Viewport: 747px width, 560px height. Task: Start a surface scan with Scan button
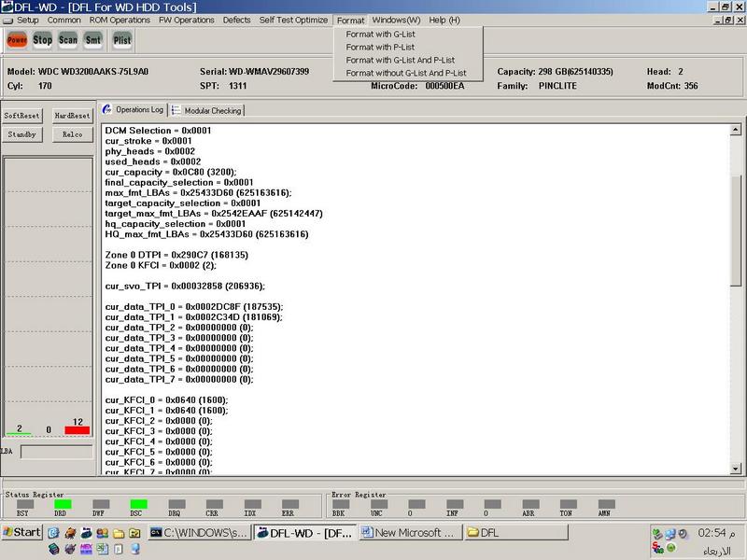pyautogui.click(x=67, y=40)
